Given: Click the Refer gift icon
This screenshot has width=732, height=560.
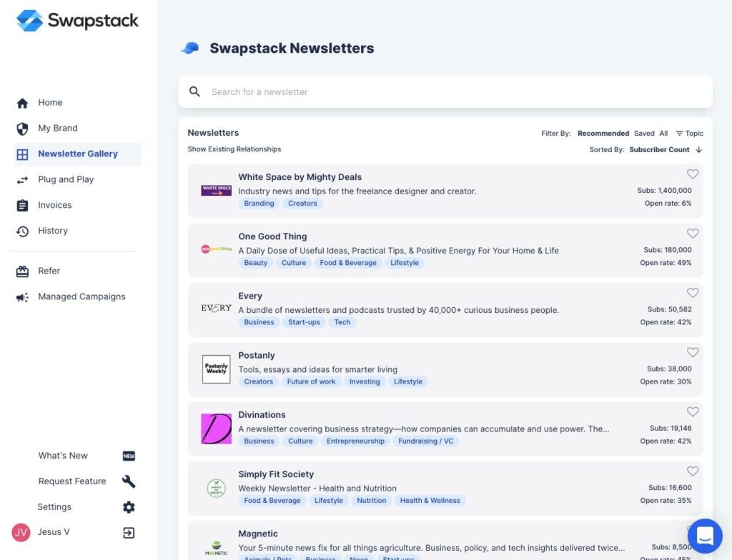Looking at the screenshot, I should click(22, 271).
